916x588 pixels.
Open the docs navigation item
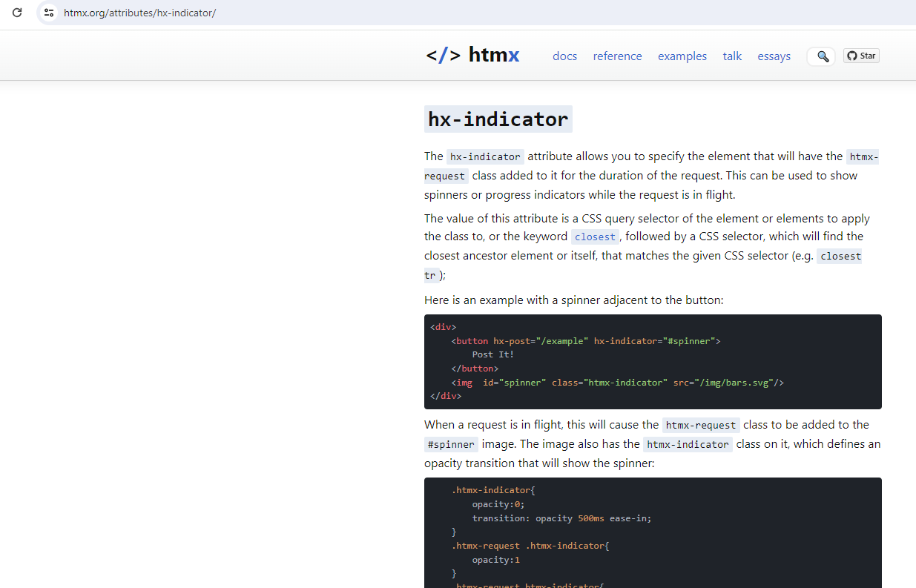(x=564, y=56)
